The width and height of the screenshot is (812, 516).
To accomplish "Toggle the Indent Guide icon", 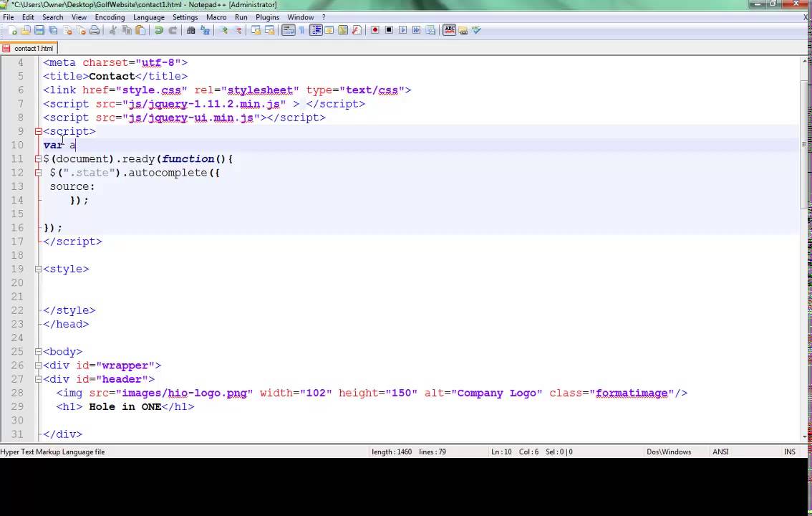I will point(316,31).
